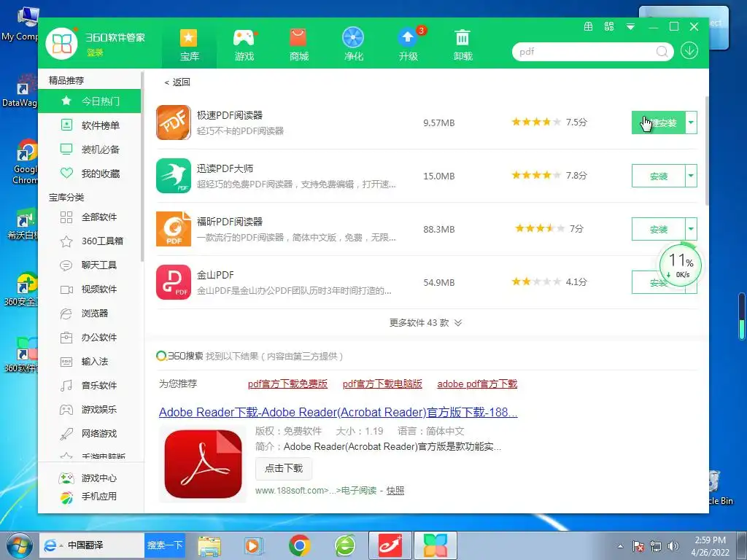Expand install options for 极速PDF阅读器
The height and width of the screenshot is (560, 747).
pyautogui.click(x=692, y=122)
